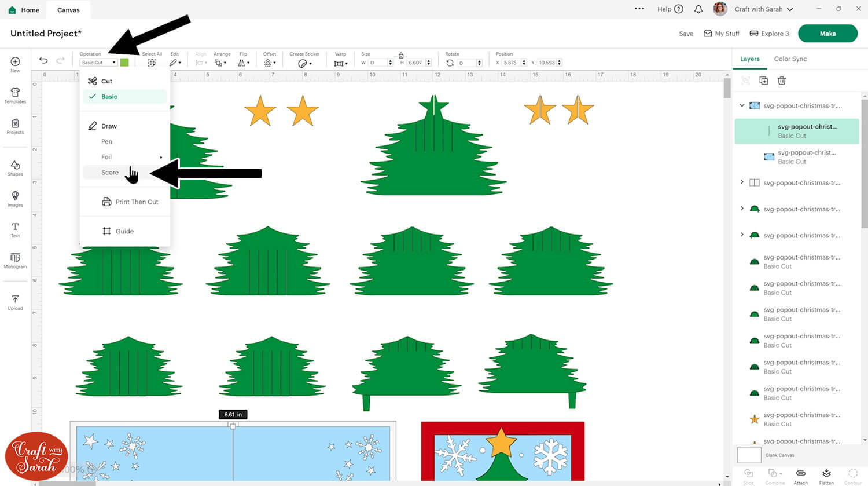Screen dimensions: 868x486
Task: Open the New project tool
Action: (x=15, y=65)
